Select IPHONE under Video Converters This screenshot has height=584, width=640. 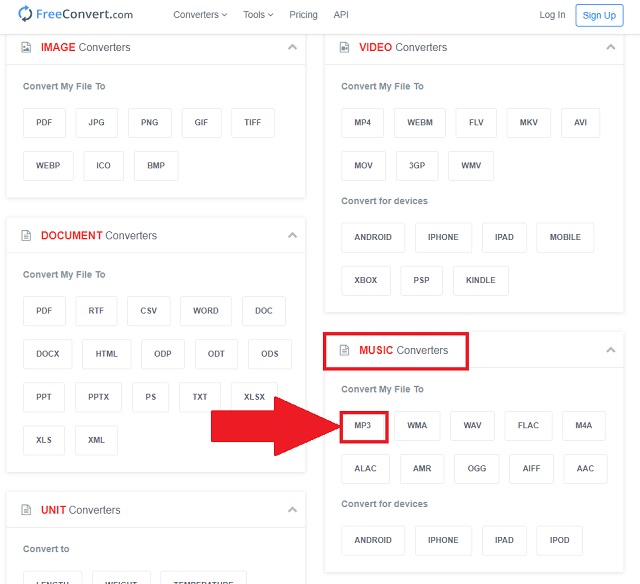[x=443, y=238]
